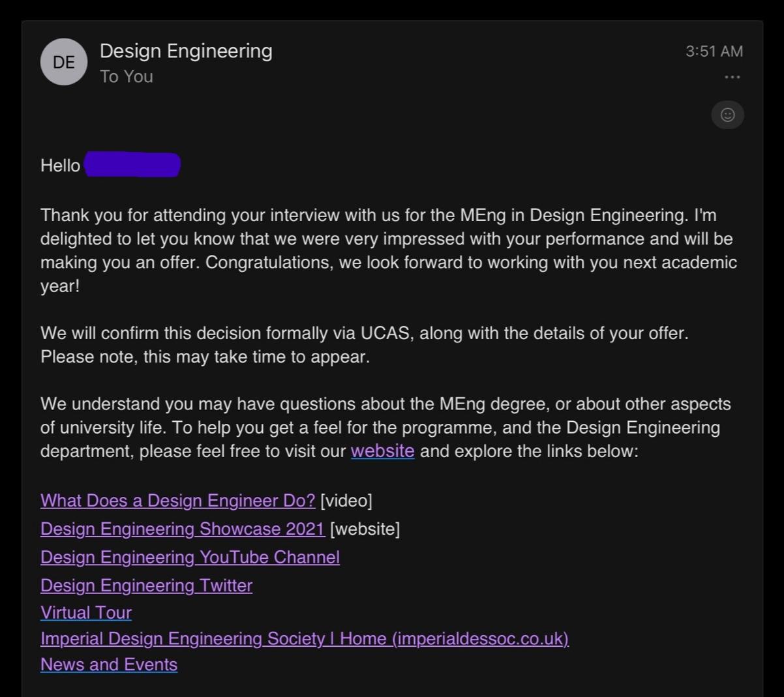Click the "We understand you may" paragraph
Screen dimensions: 784x697
(385, 428)
